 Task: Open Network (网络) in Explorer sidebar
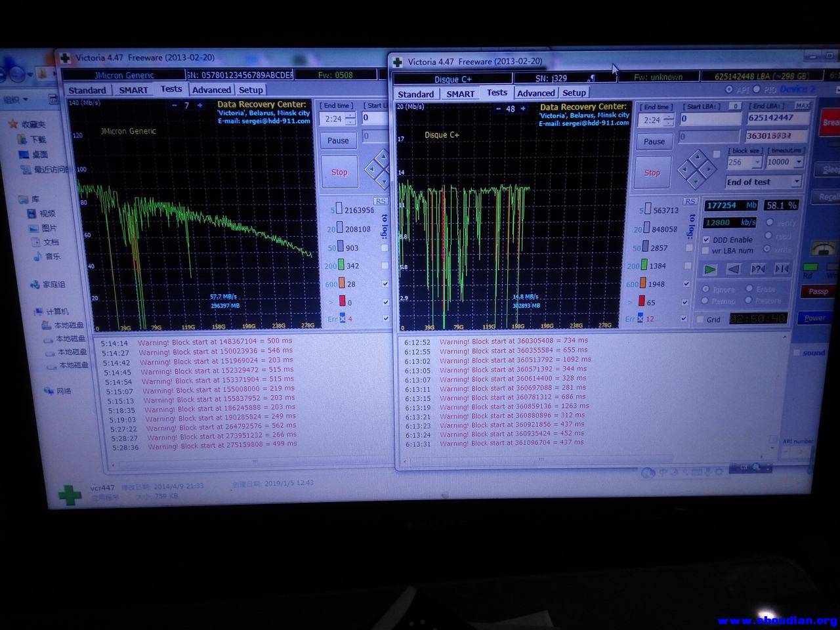pyautogui.click(x=58, y=390)
